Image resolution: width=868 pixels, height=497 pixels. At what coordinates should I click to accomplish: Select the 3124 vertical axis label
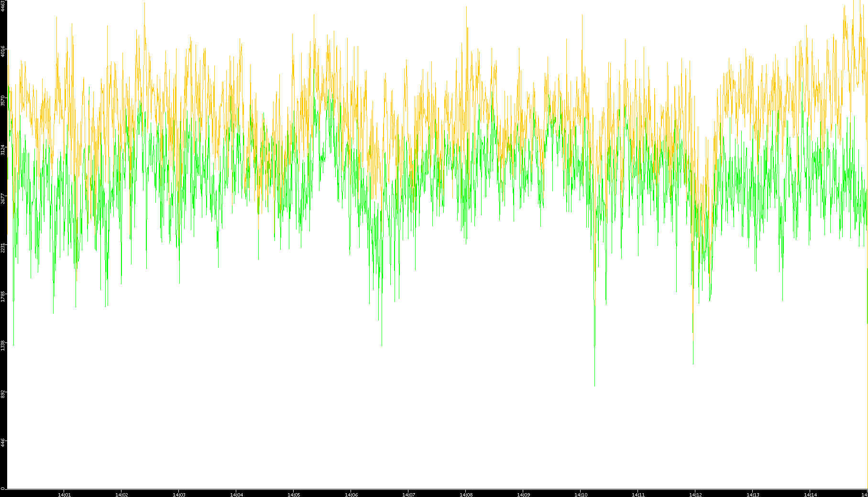(x=3, y=149)
